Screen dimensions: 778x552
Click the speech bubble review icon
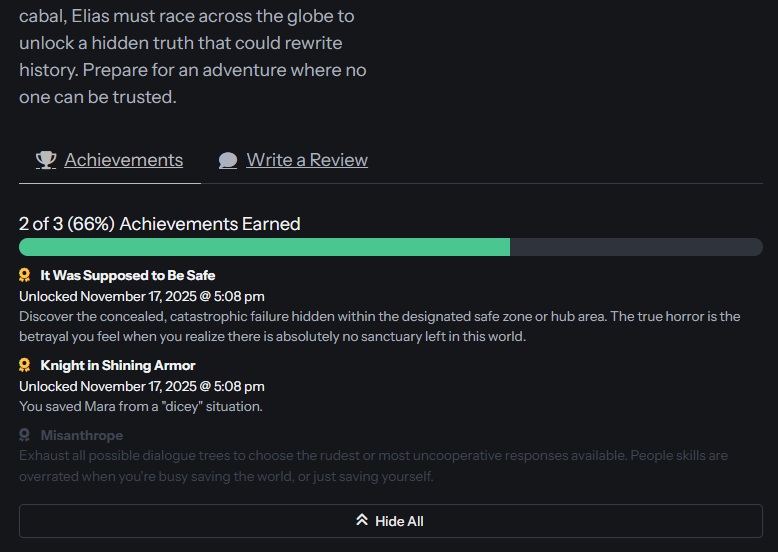tap(228, 160)
